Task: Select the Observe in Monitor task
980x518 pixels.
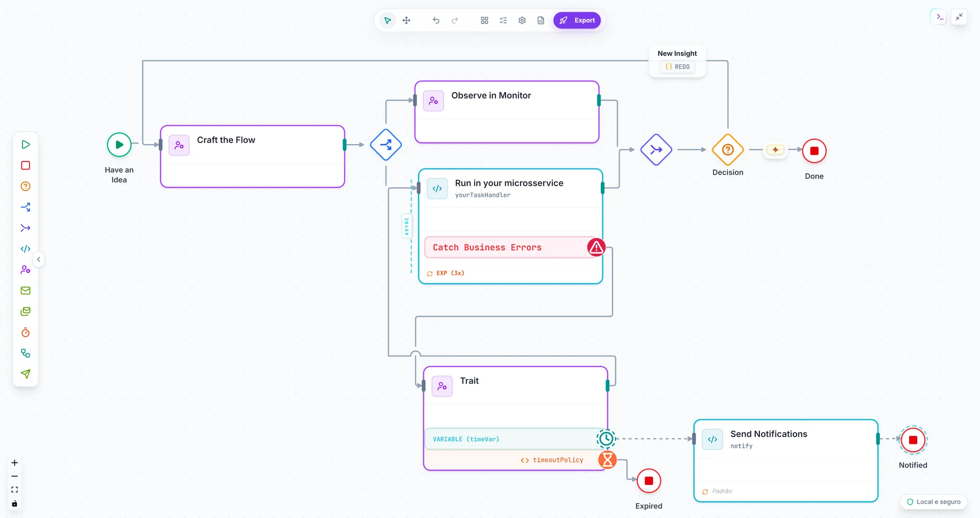Action: 507,112
